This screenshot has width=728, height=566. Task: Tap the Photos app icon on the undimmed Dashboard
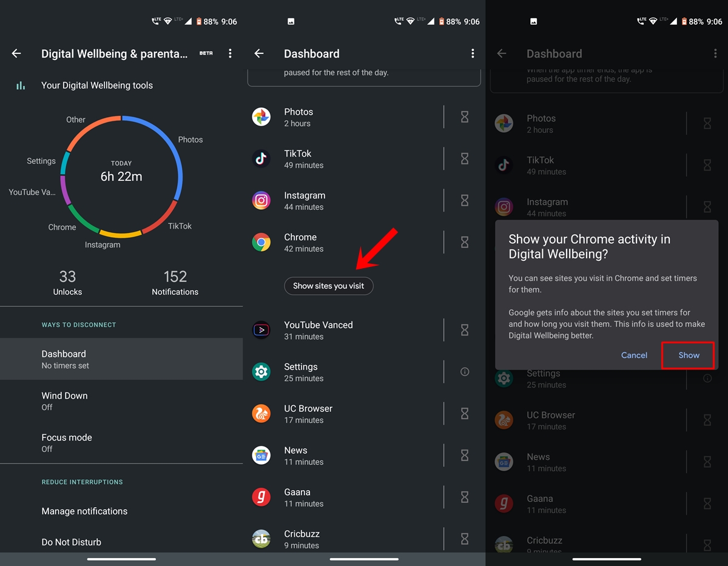[261, 117]
